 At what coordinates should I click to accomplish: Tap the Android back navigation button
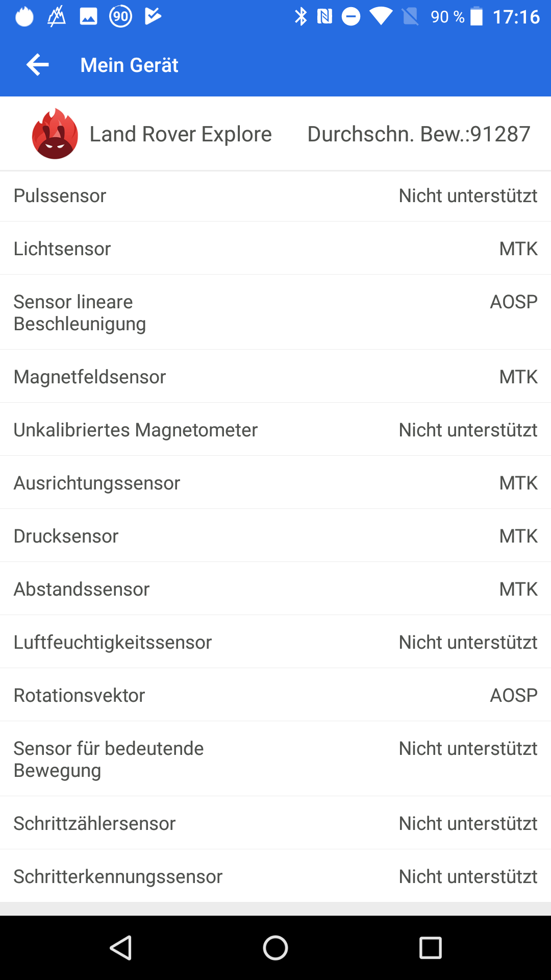point(121,948)
